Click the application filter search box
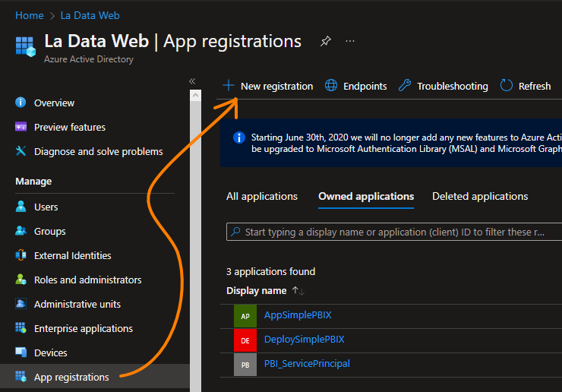Screen dimensions: 562x392 tap(393, 232)
